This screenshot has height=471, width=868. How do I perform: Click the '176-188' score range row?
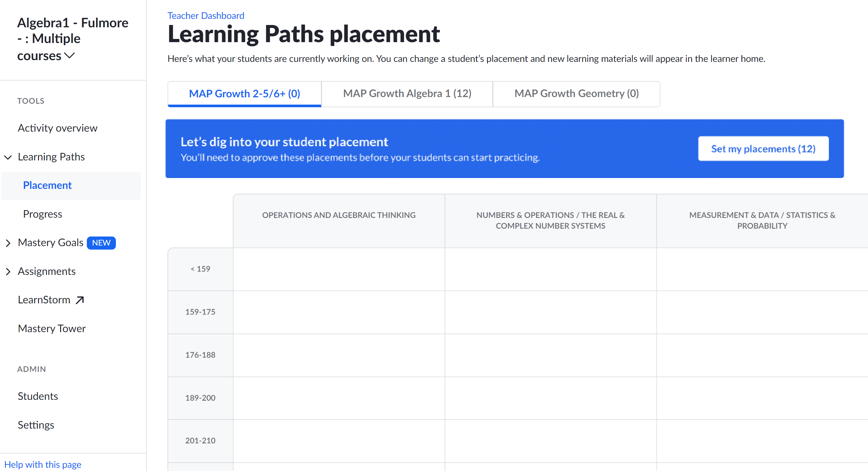coord(200,355)
